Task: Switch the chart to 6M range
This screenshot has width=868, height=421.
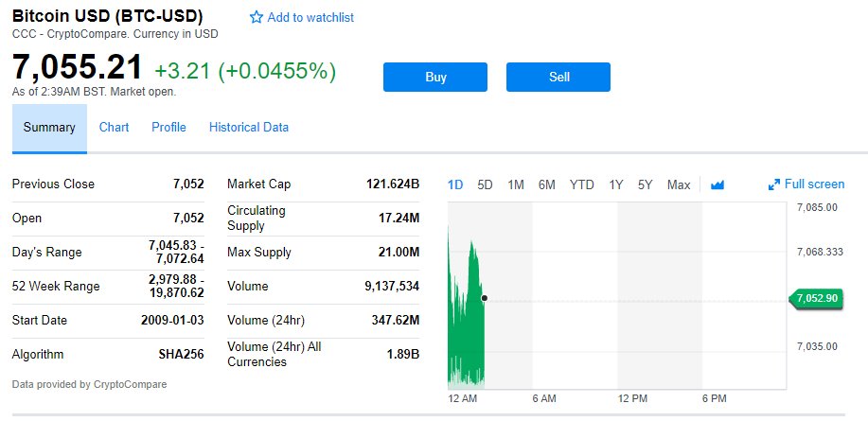Action: pos(547,184)
